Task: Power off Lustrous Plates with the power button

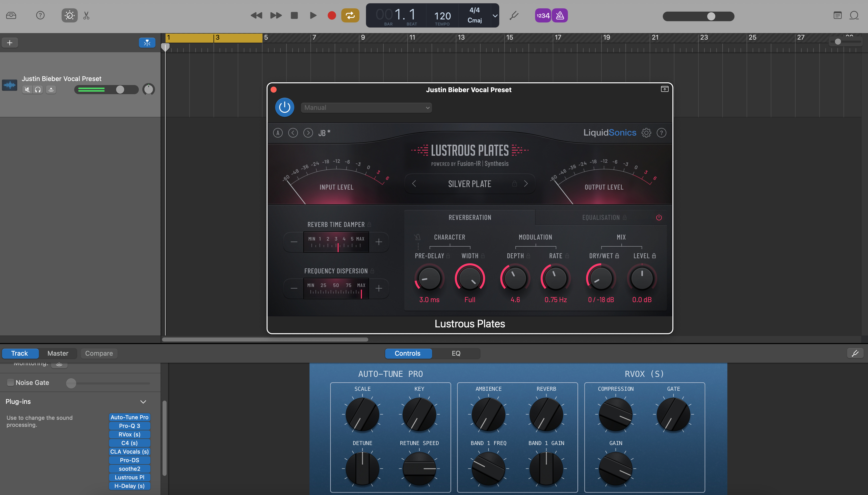Action: coord(284,107)
